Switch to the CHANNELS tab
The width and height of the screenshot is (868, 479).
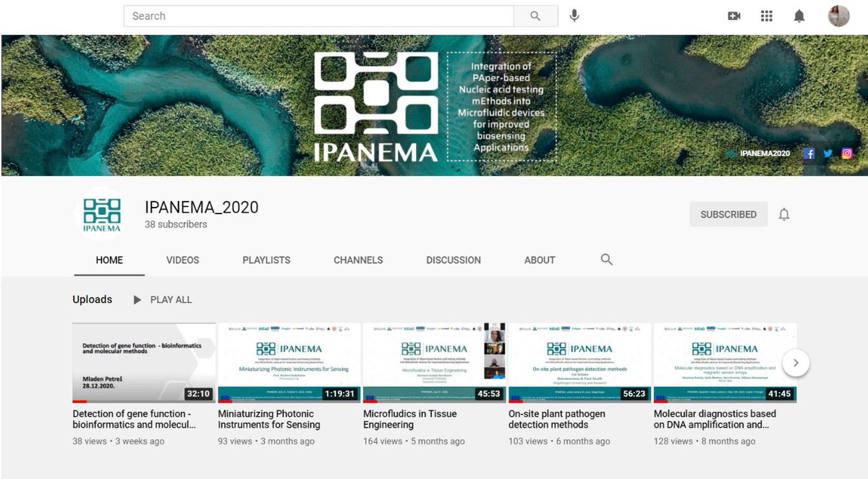point(358,260)
